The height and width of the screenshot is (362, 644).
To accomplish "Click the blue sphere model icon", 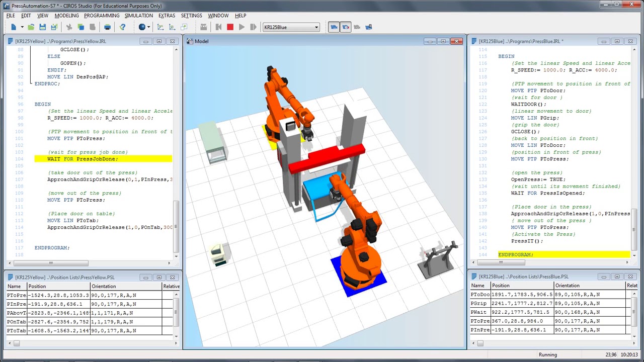I will click(x=142, y=27).
